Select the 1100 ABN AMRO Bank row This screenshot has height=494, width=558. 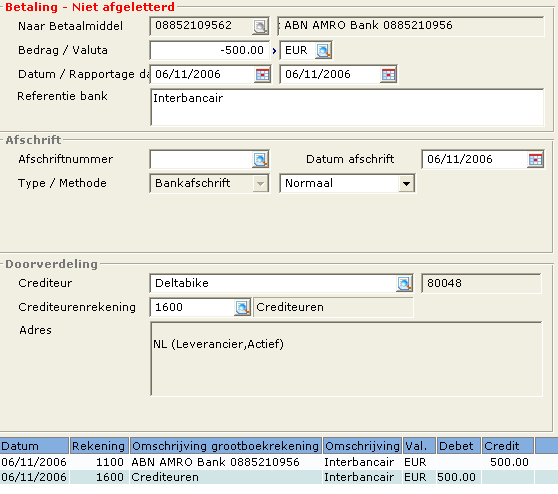click(x=279, y=462)
